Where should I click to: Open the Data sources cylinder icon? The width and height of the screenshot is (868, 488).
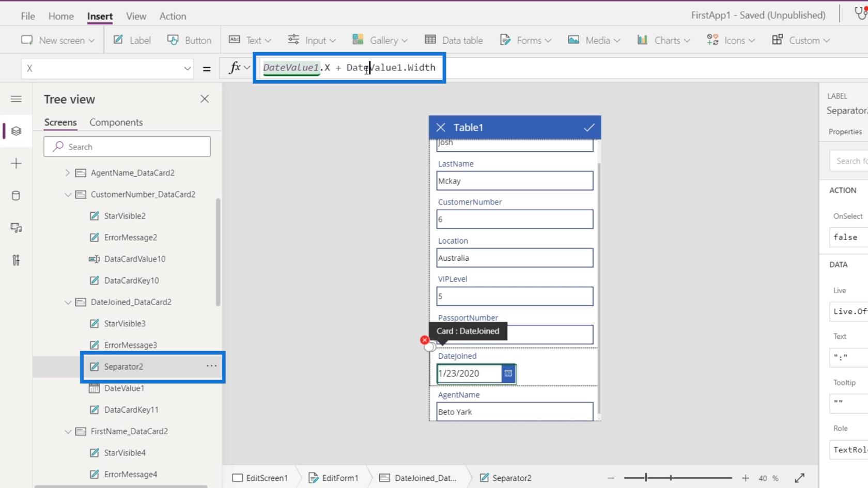(x=16, y=196)
